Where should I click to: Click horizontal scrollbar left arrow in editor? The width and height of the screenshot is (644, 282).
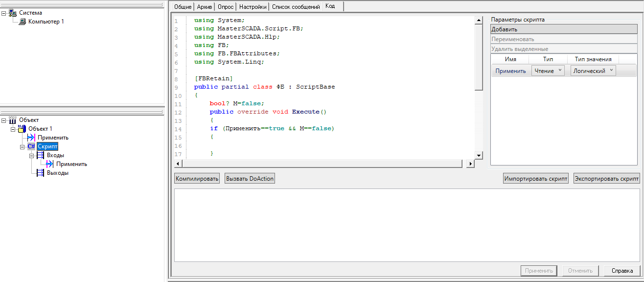click(x=178, y=164)
